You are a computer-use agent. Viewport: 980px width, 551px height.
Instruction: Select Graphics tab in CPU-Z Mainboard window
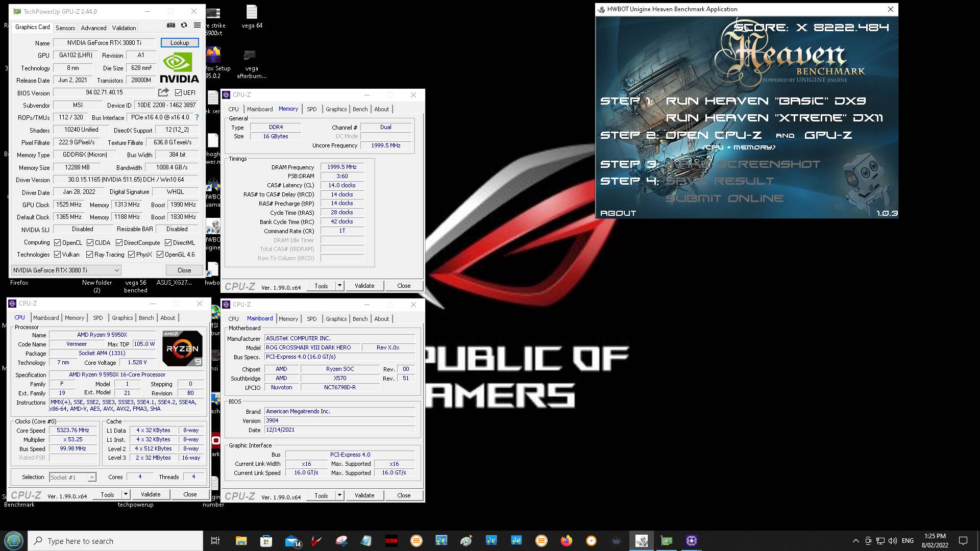pos(336,319)
